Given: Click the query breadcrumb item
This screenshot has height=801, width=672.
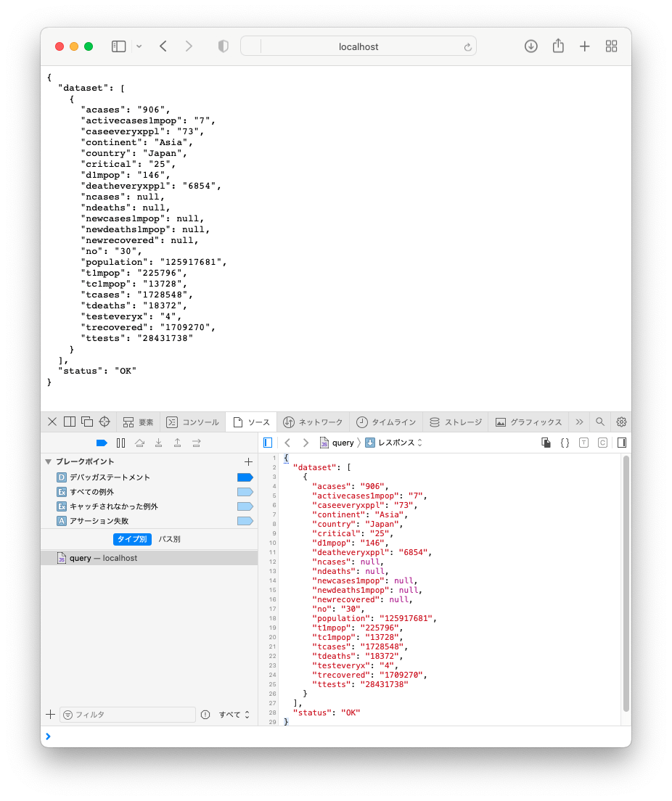Looking at the screenshot, I should (337, 443).
